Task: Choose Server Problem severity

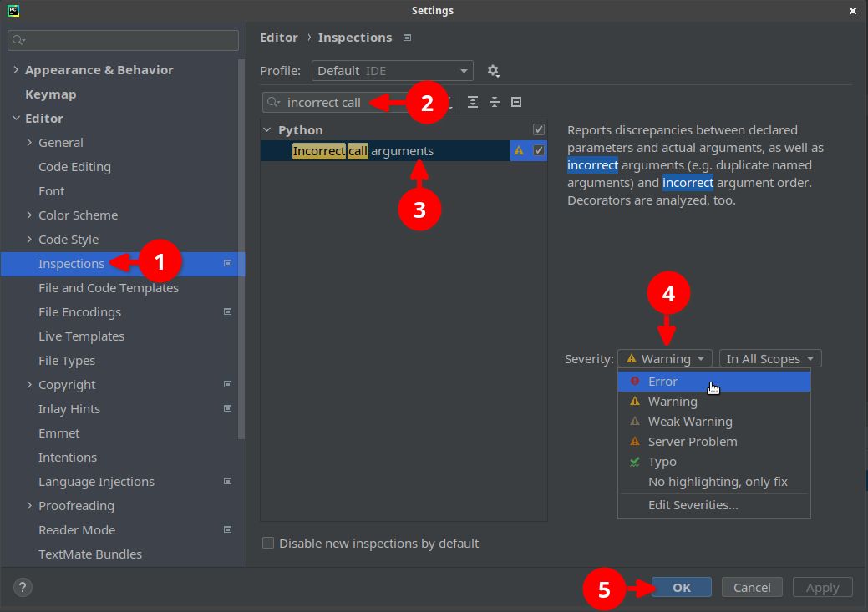Action: pyautogui.click(x=714, y=441)
